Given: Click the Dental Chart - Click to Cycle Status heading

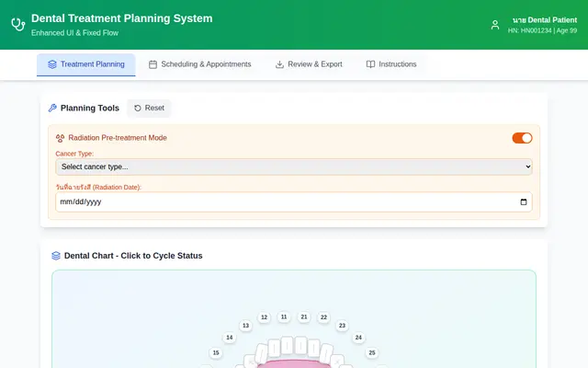Looking at the screenshot, I should (133, 256).
